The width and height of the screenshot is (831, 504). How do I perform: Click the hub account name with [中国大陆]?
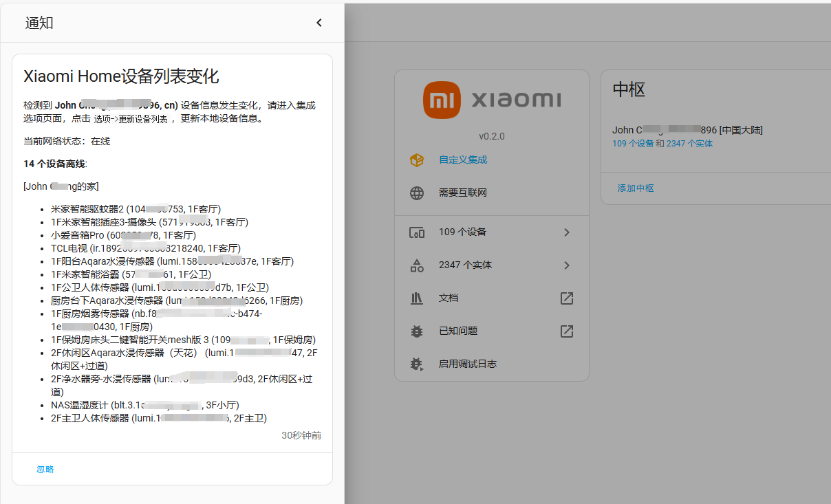pyautogui.click(x=687, y=130)
